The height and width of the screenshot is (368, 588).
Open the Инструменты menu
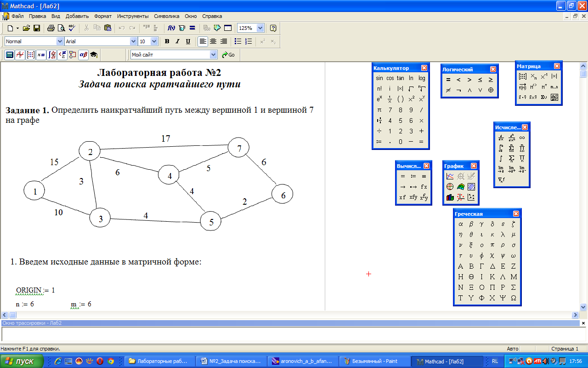(133, 16)
